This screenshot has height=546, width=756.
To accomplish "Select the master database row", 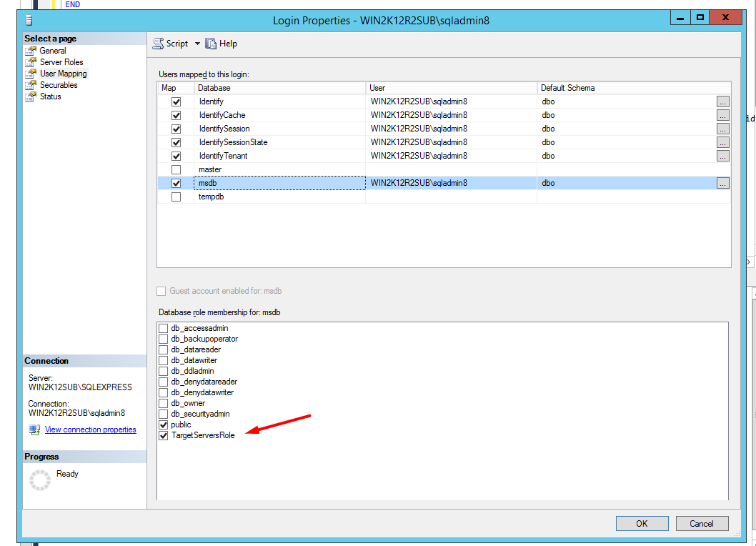I will (x=444, y=170).
